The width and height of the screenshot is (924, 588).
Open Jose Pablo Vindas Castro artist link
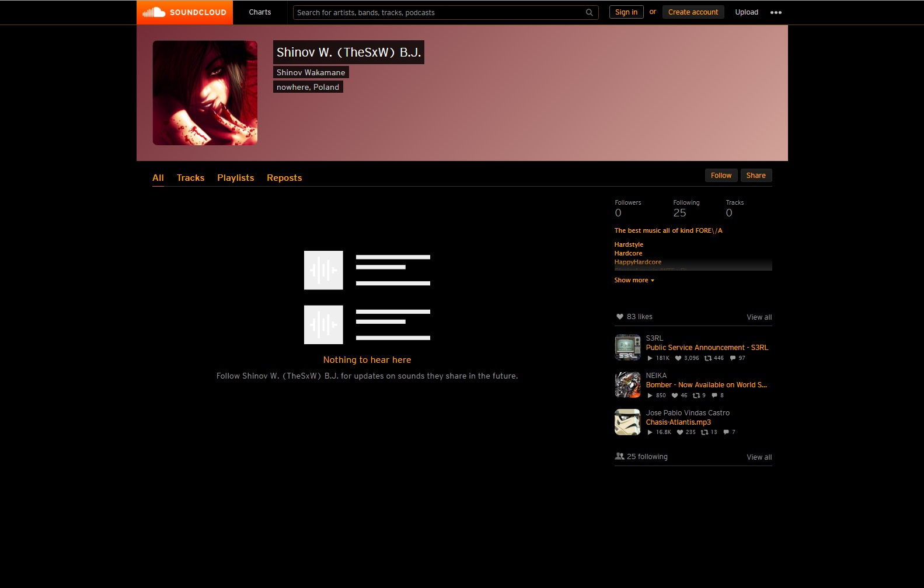pyautogui.click(x=688, y=413)
